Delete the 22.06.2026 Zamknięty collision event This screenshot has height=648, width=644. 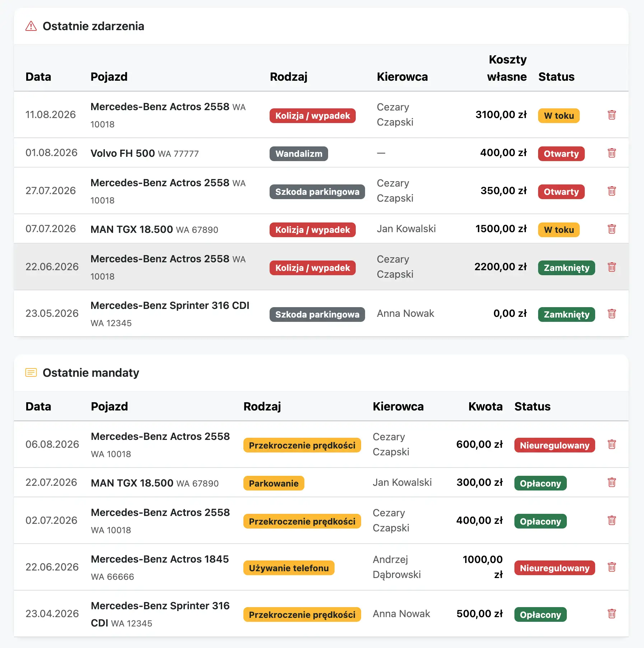(612, 267)
